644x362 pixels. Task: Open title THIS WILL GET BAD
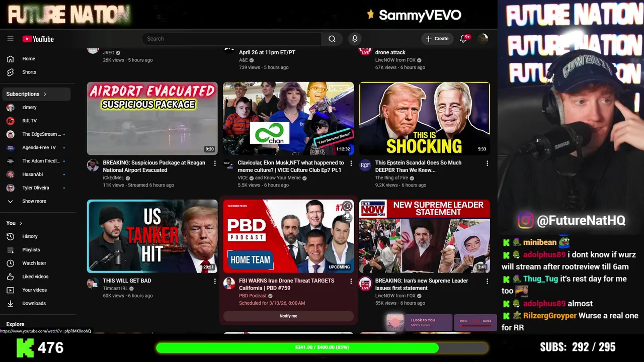[x=127, y=281]
